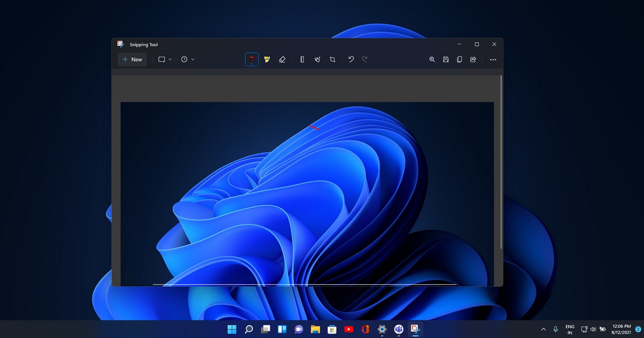Click the captured wallpaper image in canvas
This screenshot has height=338, width=644.
307,194
